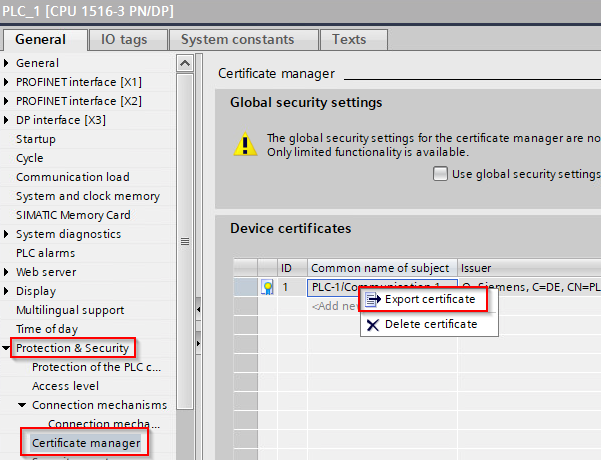Open System and clock memory
The height and width of the screenshot is (460, 601).
coord(88,196)
